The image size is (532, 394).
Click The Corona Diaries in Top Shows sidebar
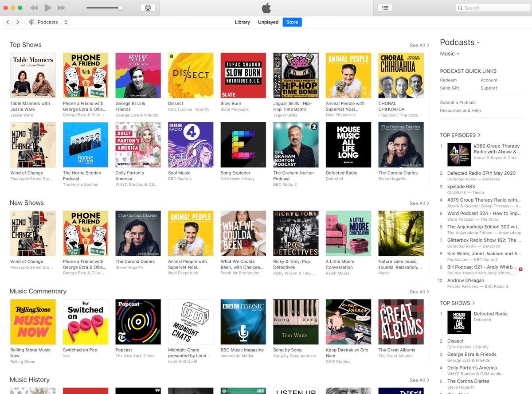point(468,381)
